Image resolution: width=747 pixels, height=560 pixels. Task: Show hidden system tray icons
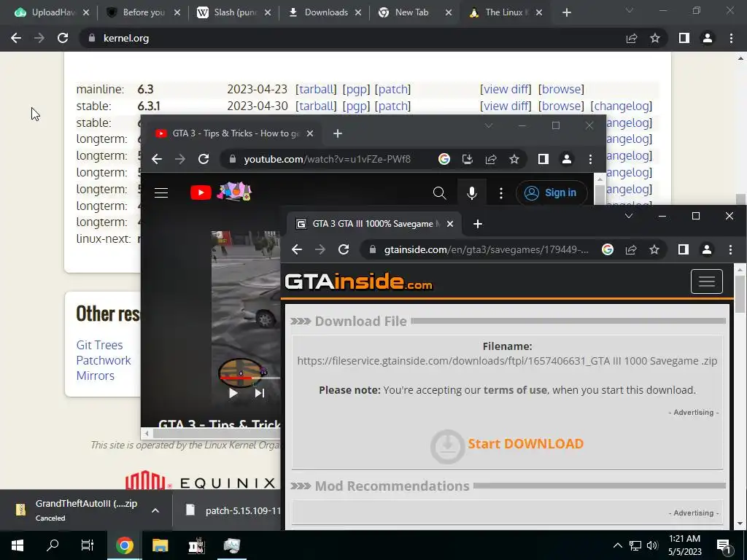(x=617, y=545)
